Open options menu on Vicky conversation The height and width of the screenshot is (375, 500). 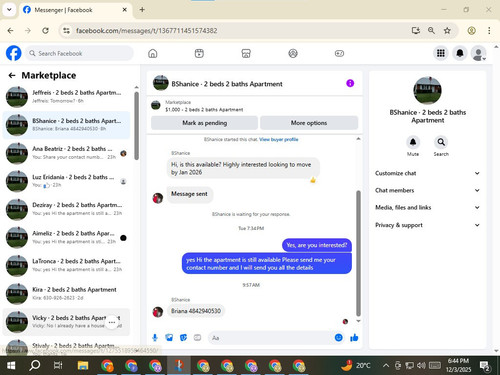[x=112, y=322]
